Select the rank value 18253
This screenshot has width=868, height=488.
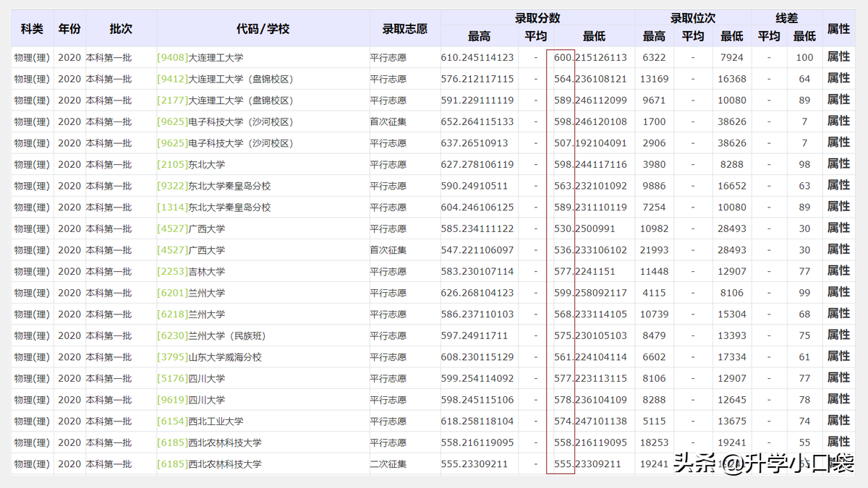coord(654,442)
